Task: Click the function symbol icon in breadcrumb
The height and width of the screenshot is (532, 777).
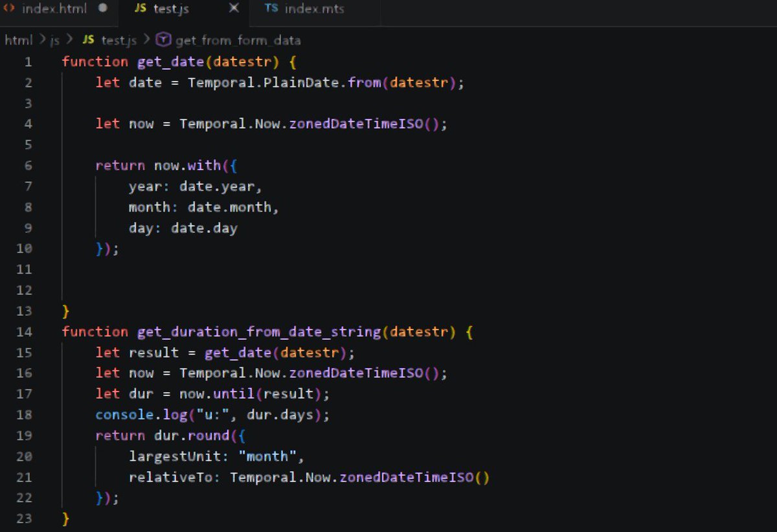Action: tap(164, 40)
